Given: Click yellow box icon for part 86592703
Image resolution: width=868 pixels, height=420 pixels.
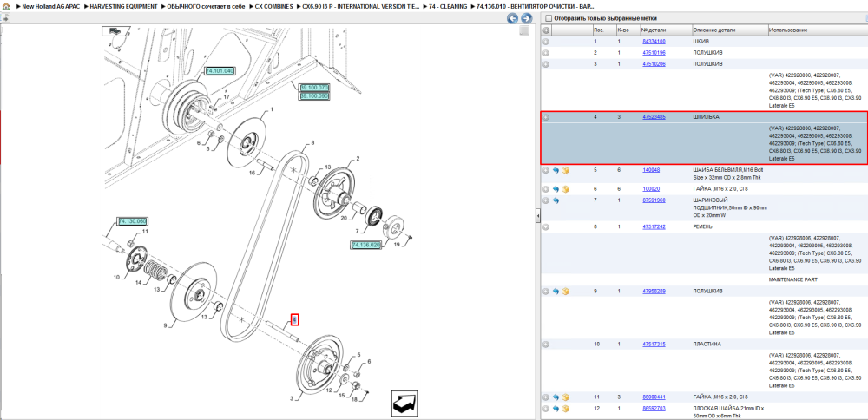Looking at the screenshot, I should coord(565,409).
